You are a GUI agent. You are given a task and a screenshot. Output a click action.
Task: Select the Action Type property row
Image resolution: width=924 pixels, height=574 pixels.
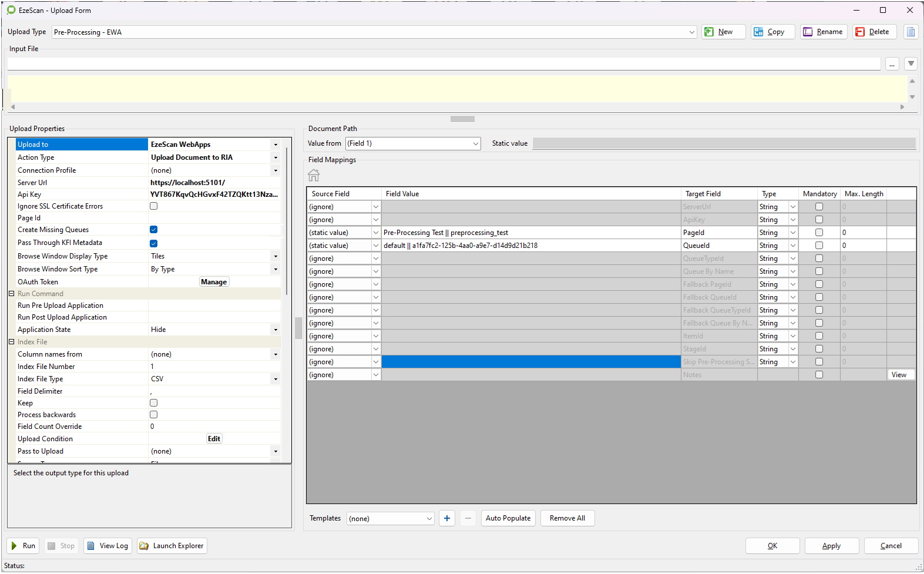[82, 157]
